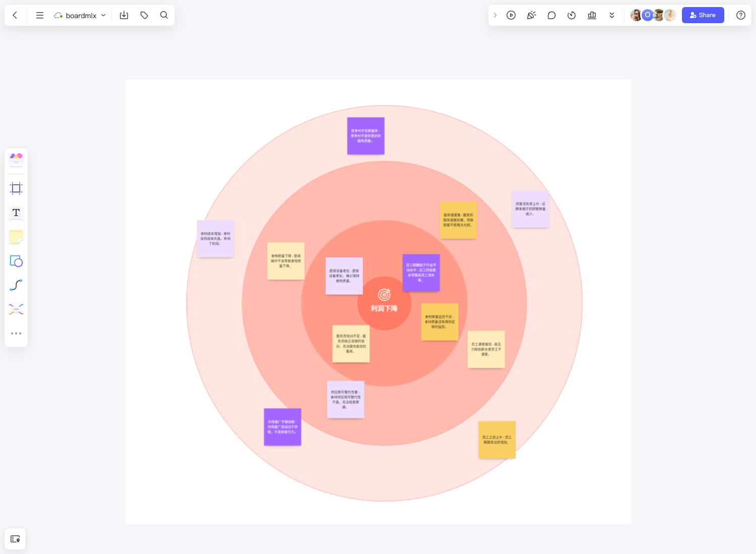Image resolution: width=756 pixels, height=554 pixels.
Task: Select purple note '市场推广不够创新'
Action: tap(283, 427)
